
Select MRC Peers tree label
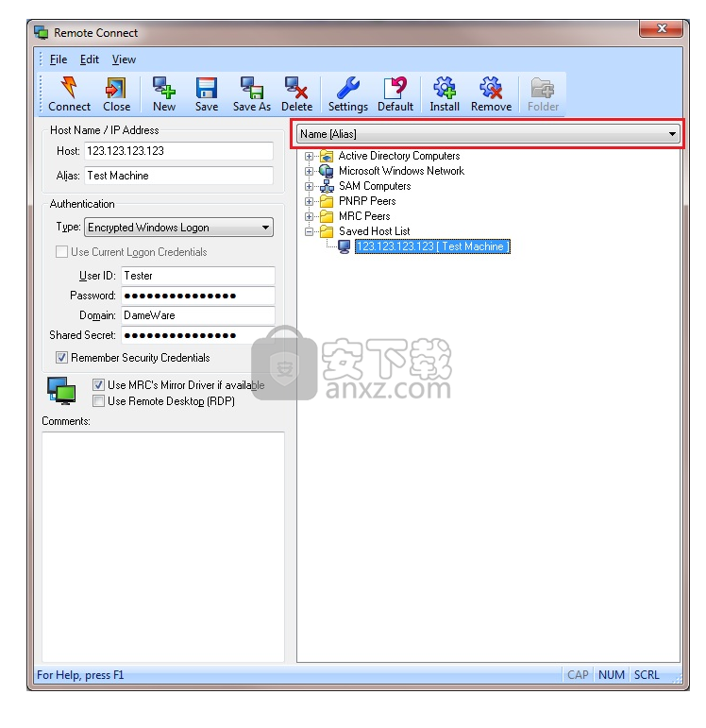[x=364, y=216]
